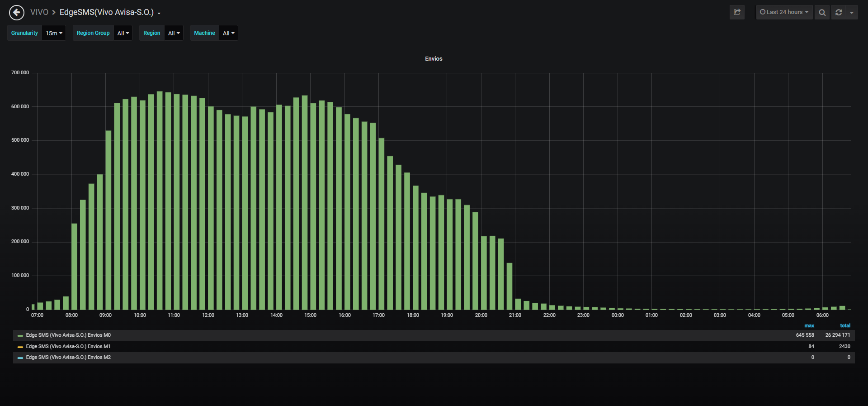Click the yellow M1 series color swatch

tap(20, 347)
